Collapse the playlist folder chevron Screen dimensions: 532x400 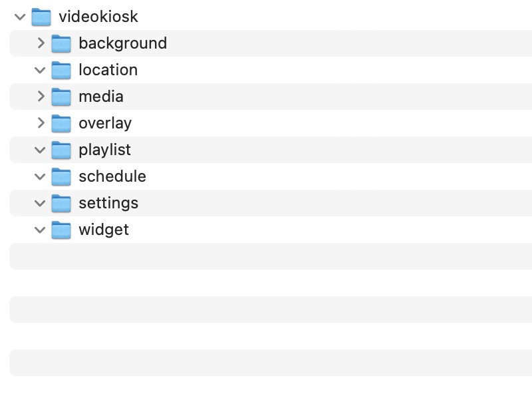pyautogui.click(x=41, y=150)
